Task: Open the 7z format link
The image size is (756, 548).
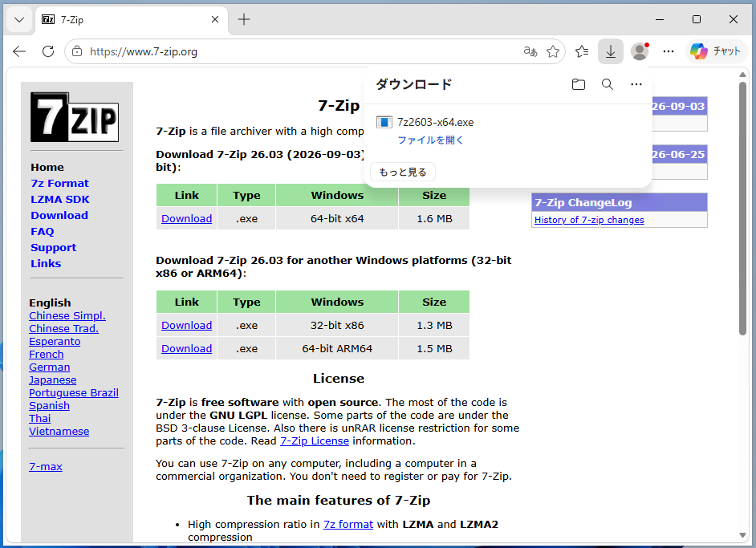Action: click(348, 525)
